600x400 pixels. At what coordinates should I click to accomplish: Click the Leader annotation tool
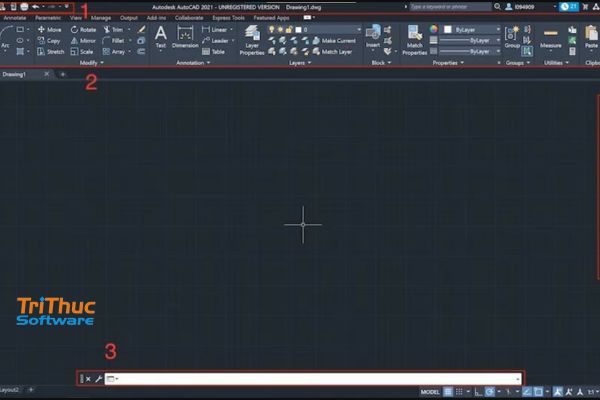point(215,41)
